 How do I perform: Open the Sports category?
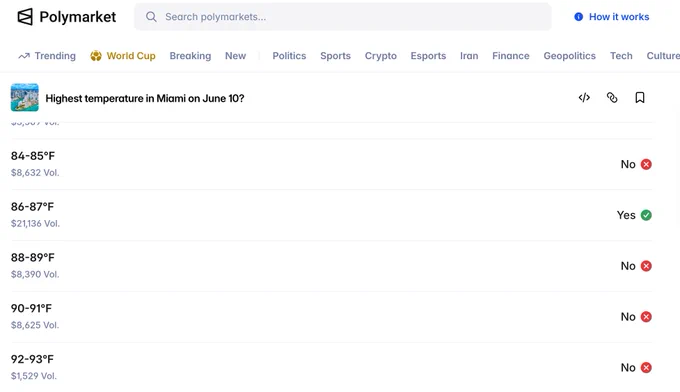pyautogui.click(x=335, y=56)
